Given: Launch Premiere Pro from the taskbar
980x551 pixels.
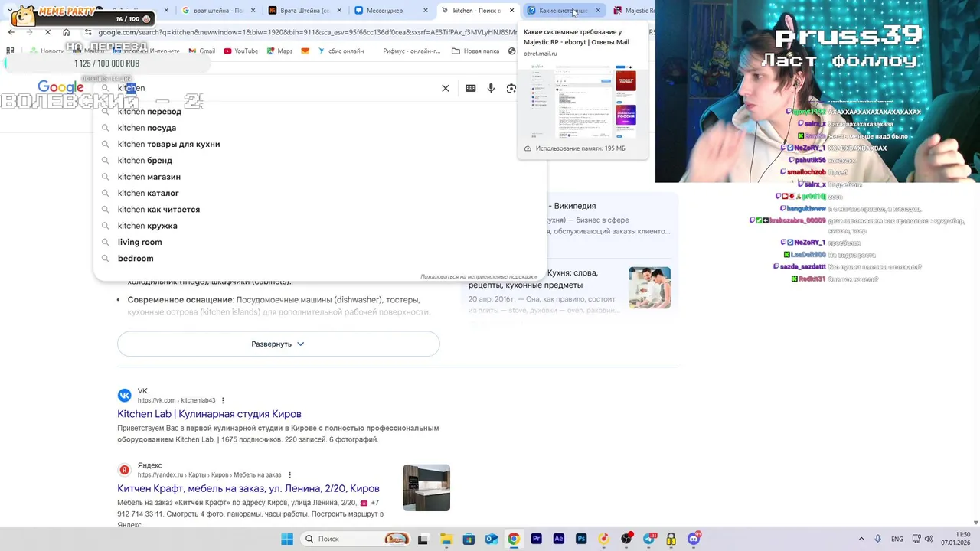Looking at the screenshot, I should tap(536, 539).
